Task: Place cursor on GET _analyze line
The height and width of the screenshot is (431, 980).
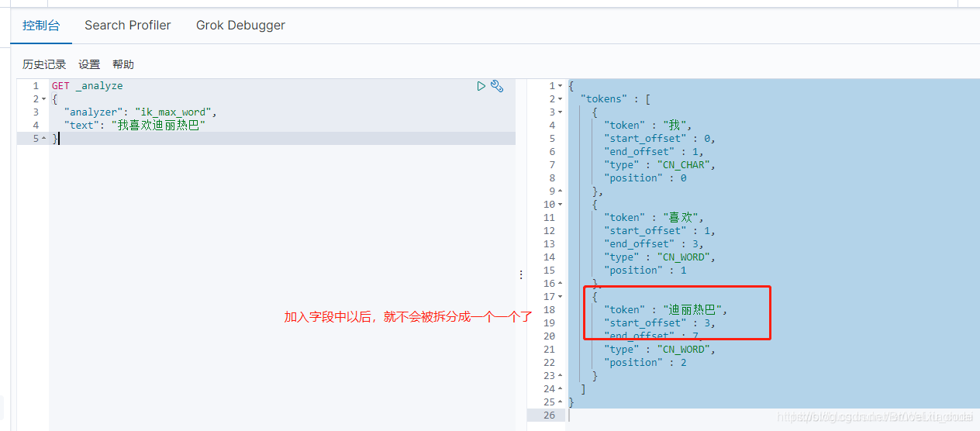Action: click(87, 86)
